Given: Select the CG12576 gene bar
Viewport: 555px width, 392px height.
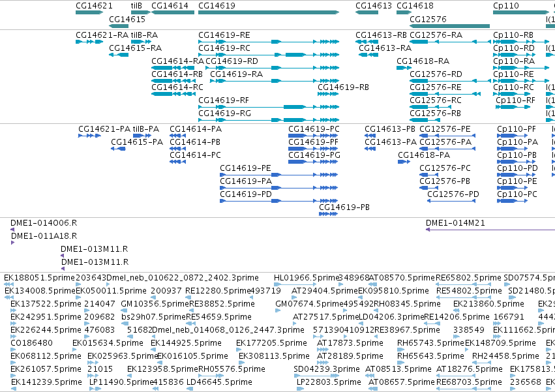Looking at the screenshot, I should pos(449,26).
